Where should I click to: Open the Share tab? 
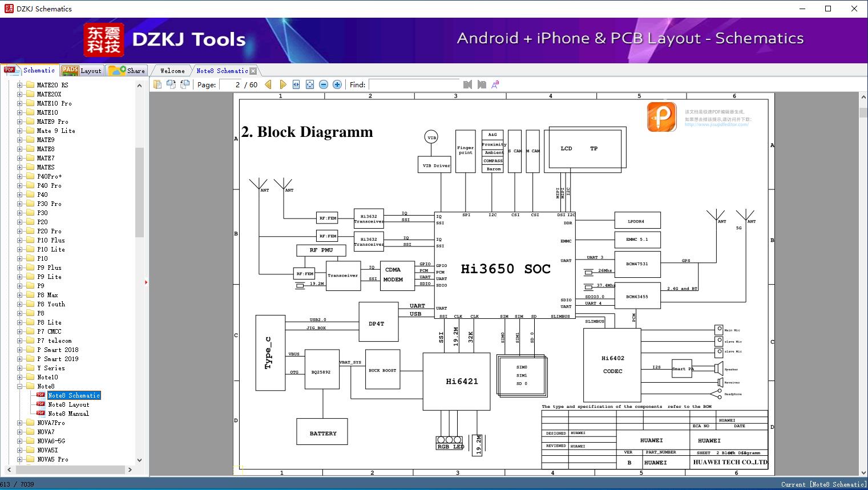coord(127,71)
